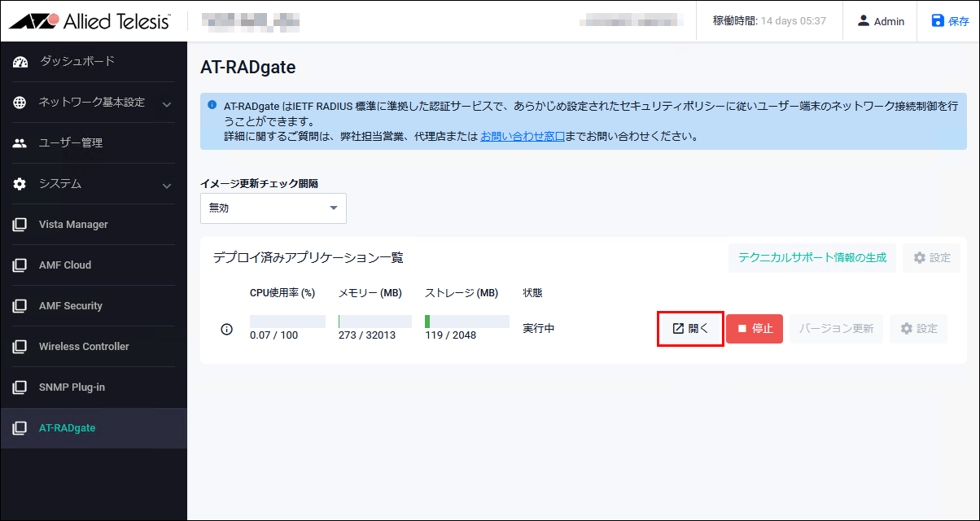Image resolution: width=980 pixels, height=521 pixels.
Task: Click the application info circle icon
Action: pos(227,329)
